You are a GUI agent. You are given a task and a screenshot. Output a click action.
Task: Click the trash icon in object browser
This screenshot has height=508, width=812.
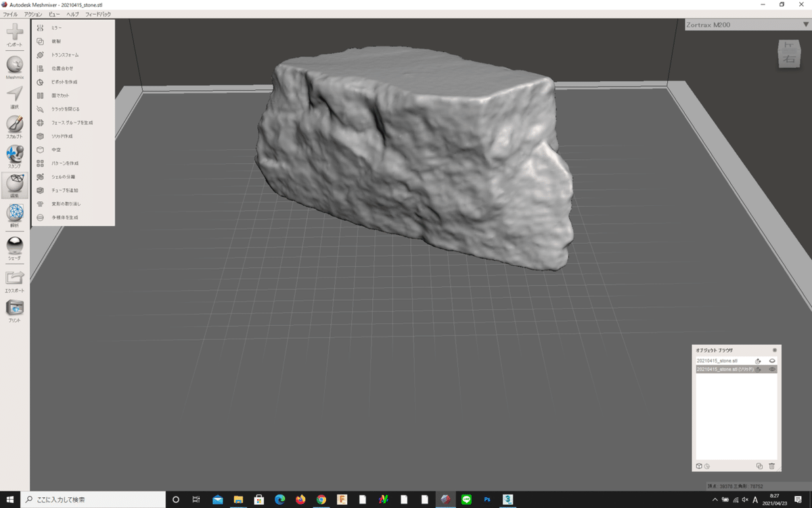772,466
